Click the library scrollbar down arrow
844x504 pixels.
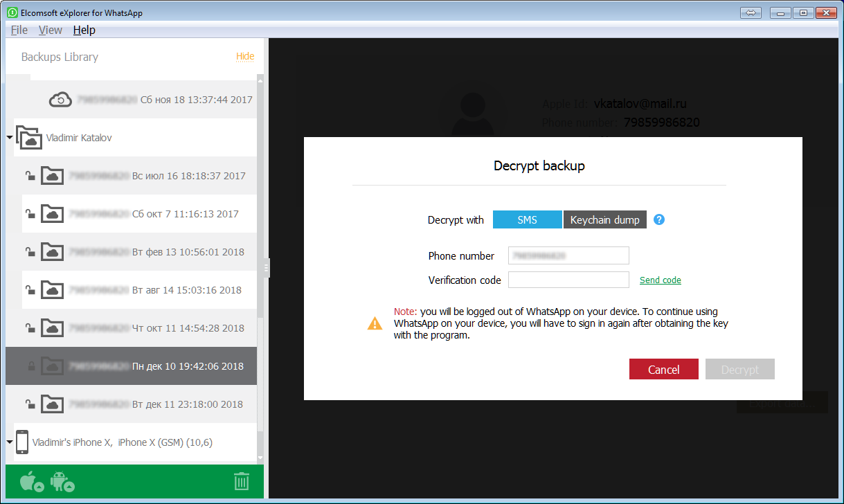tap(260, 457)
